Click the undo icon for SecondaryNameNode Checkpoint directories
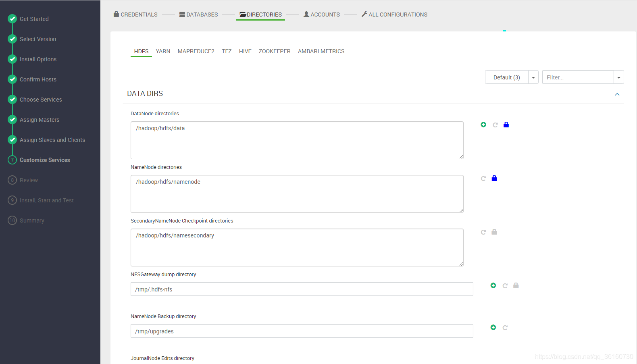Screen dimensions: 637x364 [x=483, y=232]
